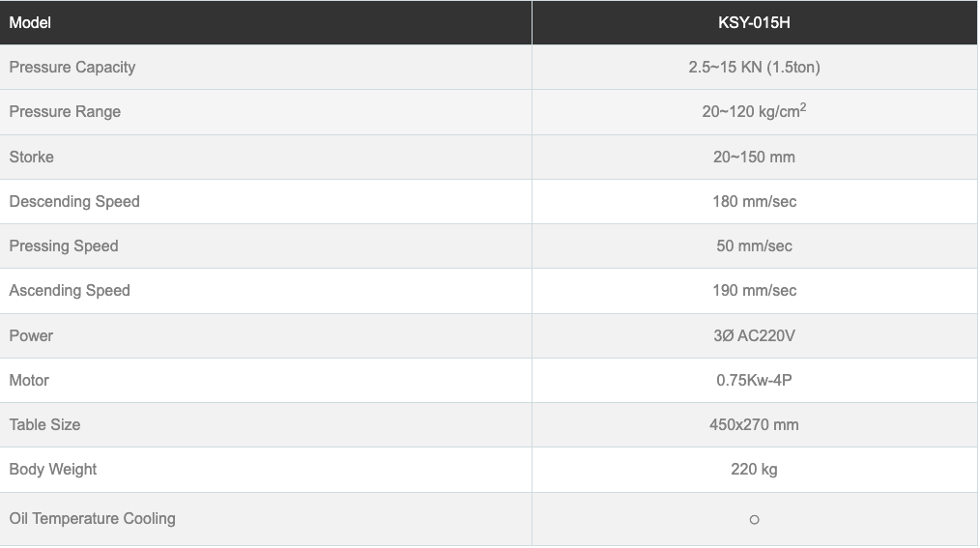Click the 450x270 mm table size value
The width and height of the screenshot is (980, 548).
pyautogui.click(x=754, y=424)
